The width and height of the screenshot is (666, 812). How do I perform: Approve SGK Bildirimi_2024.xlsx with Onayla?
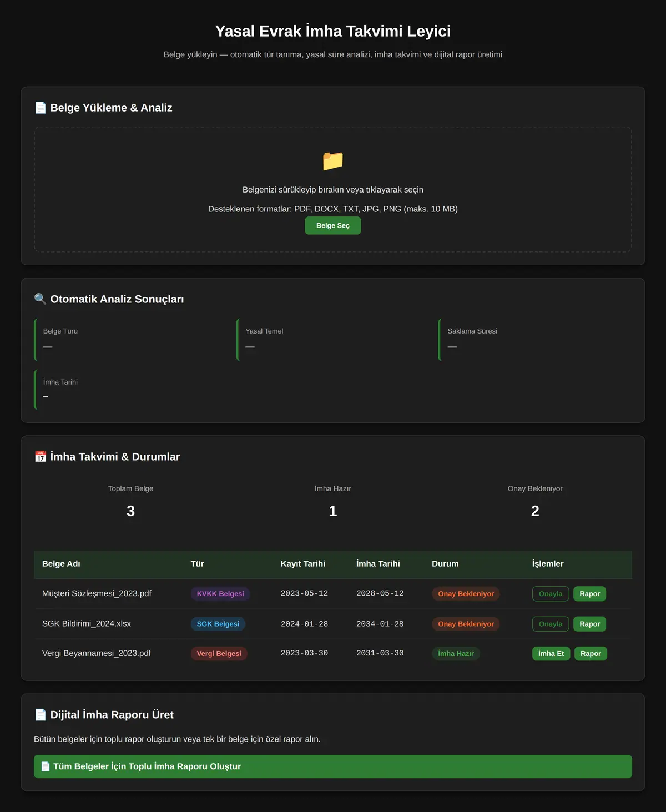[551, 624]
